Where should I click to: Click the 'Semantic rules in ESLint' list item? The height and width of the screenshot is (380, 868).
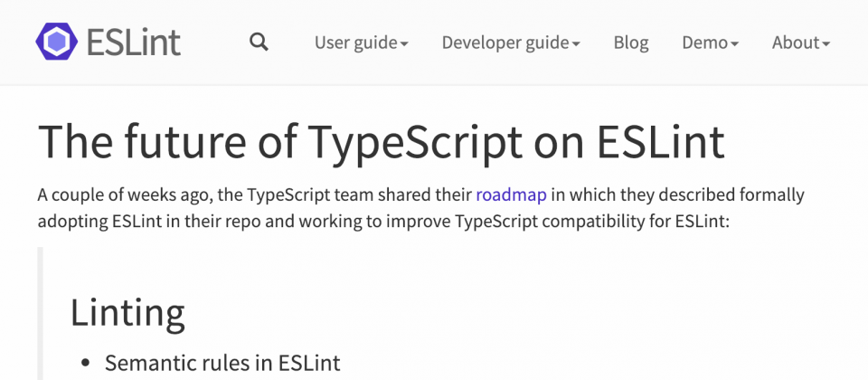click(222, 364)
